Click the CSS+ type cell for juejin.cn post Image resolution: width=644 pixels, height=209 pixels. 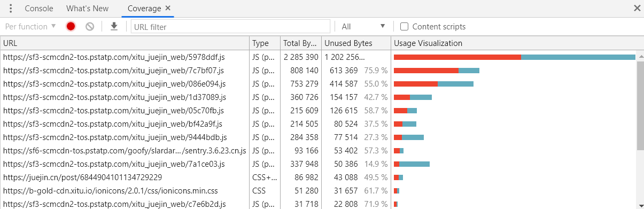pyautogui.click(x=265, y=177)
